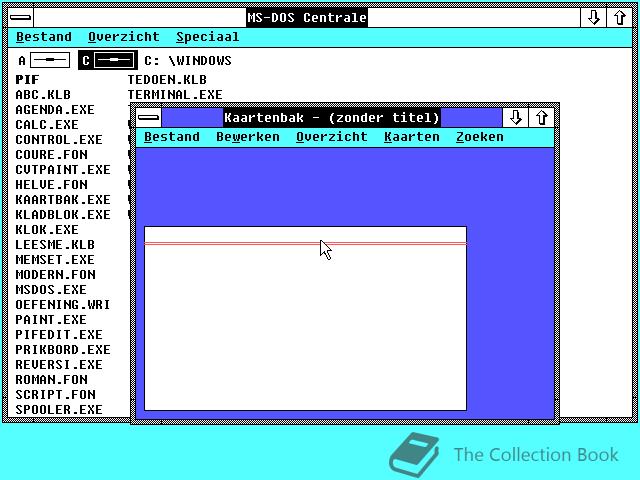The width and height of the screenshot is (640, 480).
Task: Click Kaartenbak minimize down-arrow button
Action: [x=516, y=118]
